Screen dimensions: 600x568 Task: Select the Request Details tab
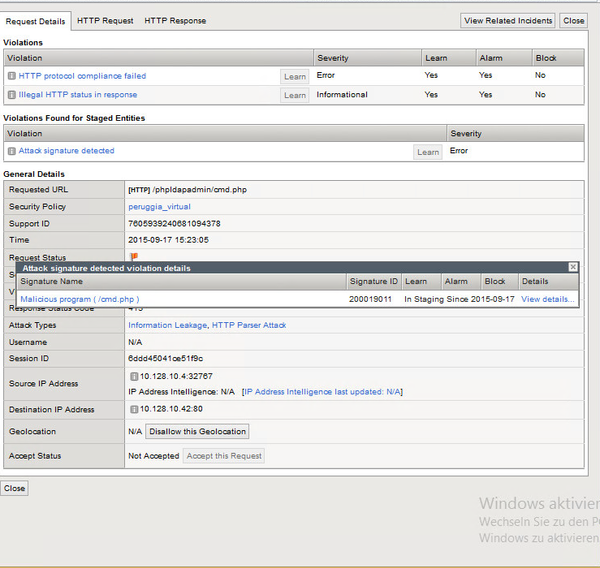(36, 20)
